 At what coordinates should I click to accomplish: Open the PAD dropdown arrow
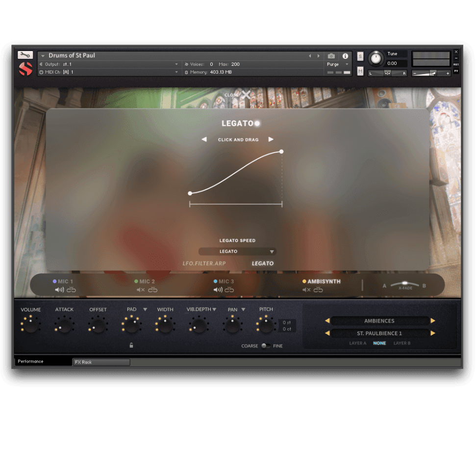tap(145, 310)
